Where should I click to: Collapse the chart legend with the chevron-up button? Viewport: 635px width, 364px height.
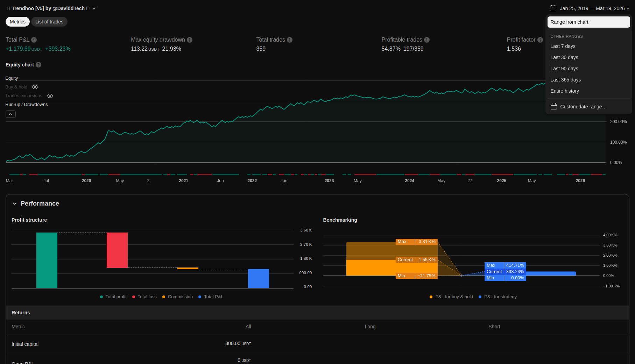[x=10, y=114]
